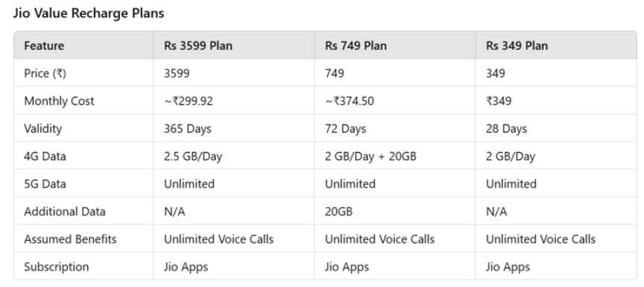Click the 3599 price cell

177,74
